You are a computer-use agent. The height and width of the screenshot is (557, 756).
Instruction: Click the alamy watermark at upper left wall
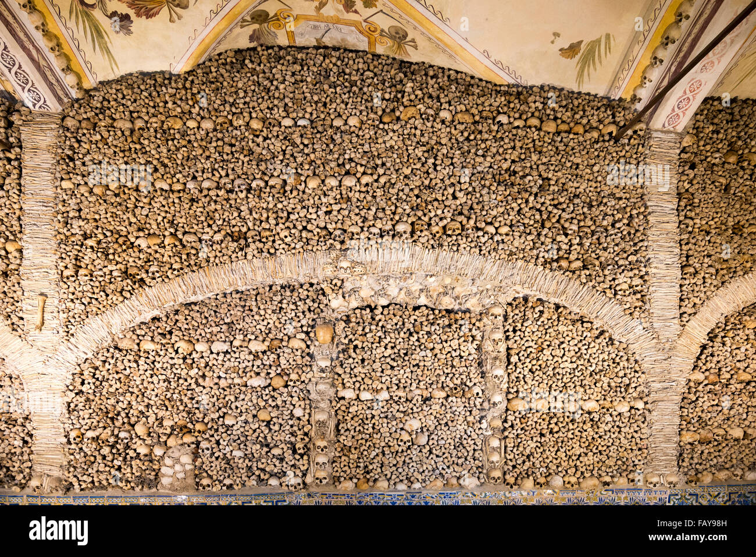[x=119, y=175]
